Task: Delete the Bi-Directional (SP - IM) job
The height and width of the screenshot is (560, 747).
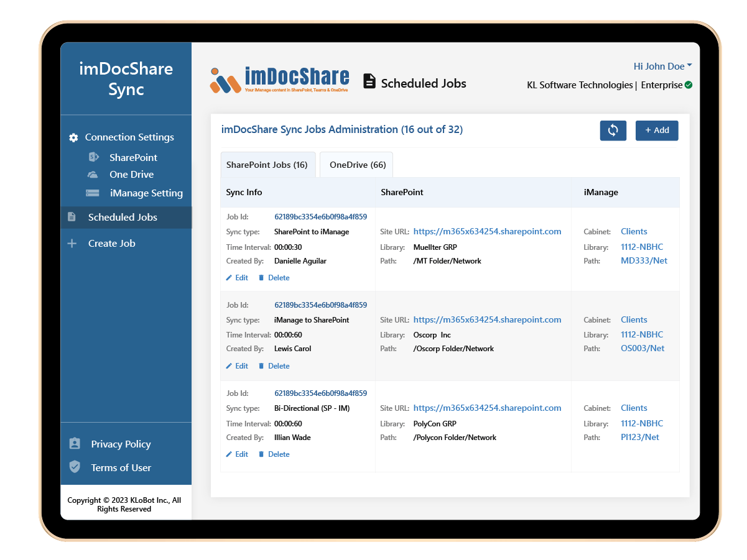Action: tap(274, 454)
